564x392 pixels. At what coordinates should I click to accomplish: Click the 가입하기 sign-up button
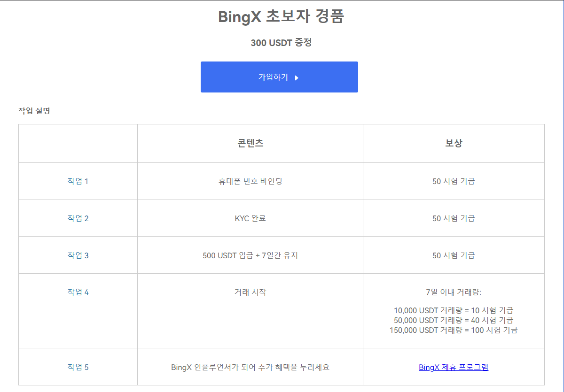(x=279, y=77)
